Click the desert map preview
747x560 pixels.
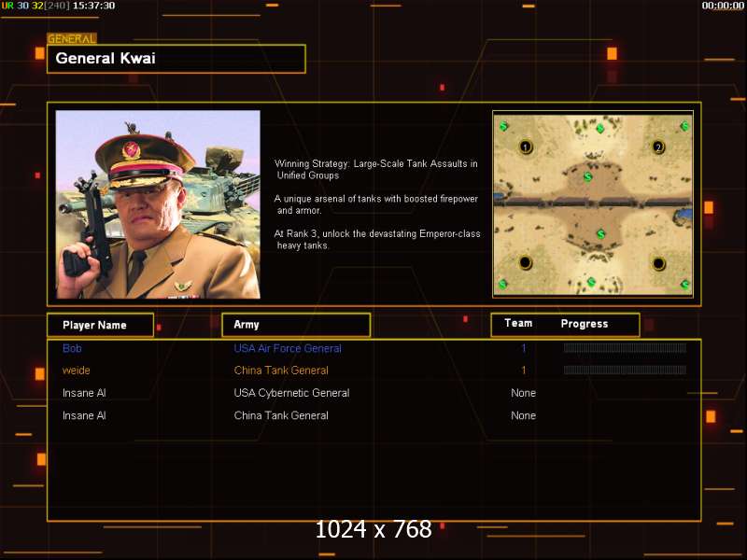[x=593, y=204]
